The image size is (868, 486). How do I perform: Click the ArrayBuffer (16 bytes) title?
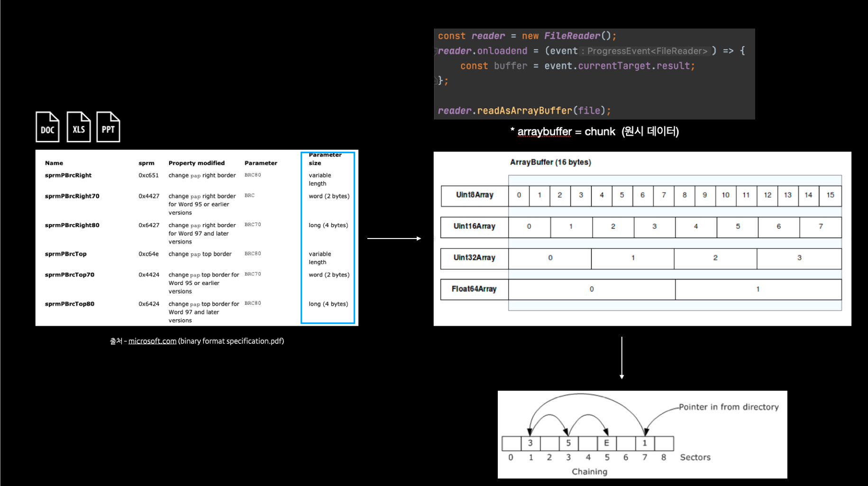(x=550, y=162)
